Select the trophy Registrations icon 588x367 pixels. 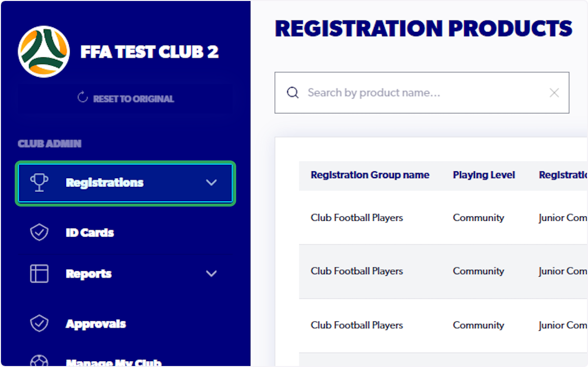39,183
